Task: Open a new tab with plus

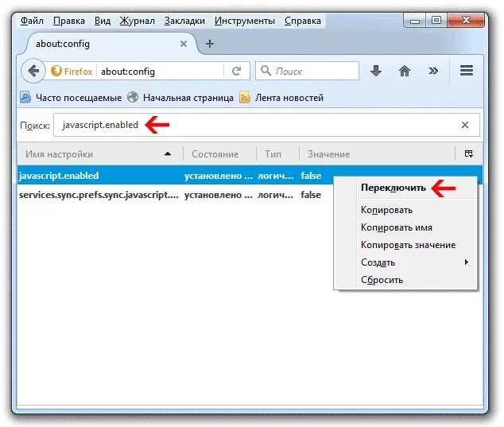Action: 210,44
